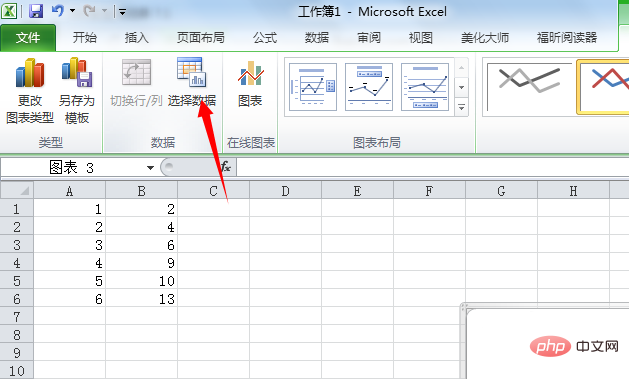Click the Redo arrow icon

[x=89, y=11]
